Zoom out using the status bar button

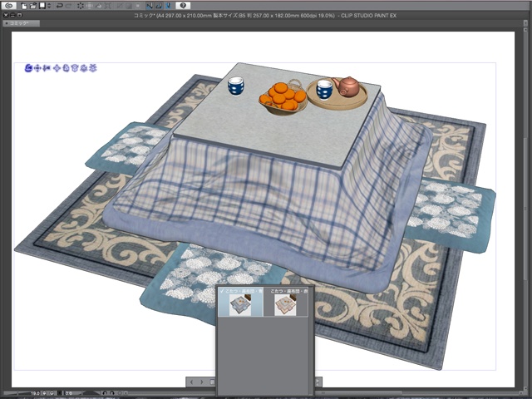(x=44, y=393)
